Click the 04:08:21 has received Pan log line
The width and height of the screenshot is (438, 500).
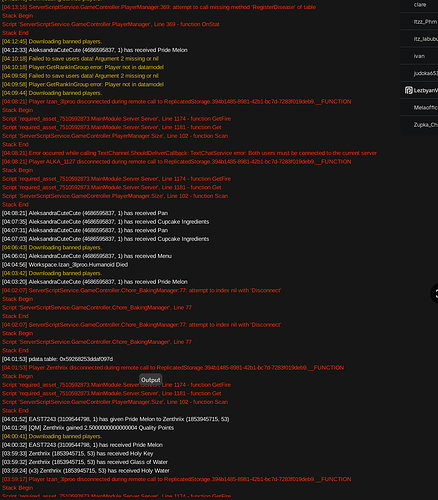point(85,213)
